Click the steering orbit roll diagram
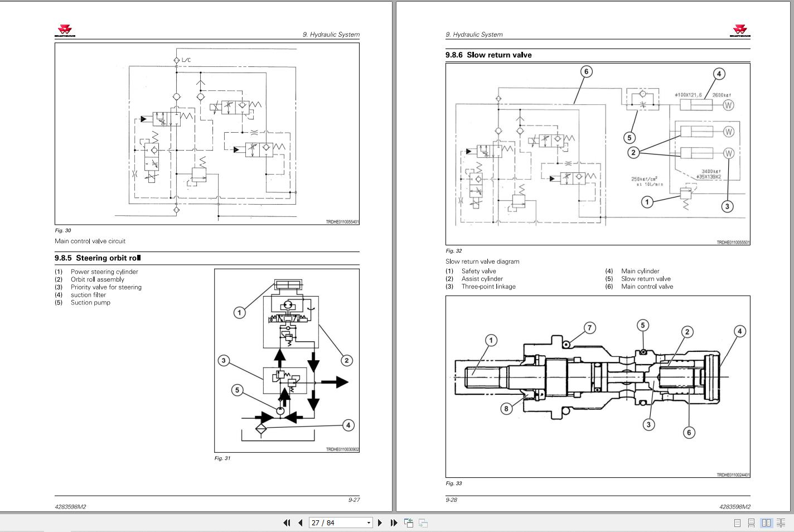This screenshot has height=532, width=794. (287, 360)
